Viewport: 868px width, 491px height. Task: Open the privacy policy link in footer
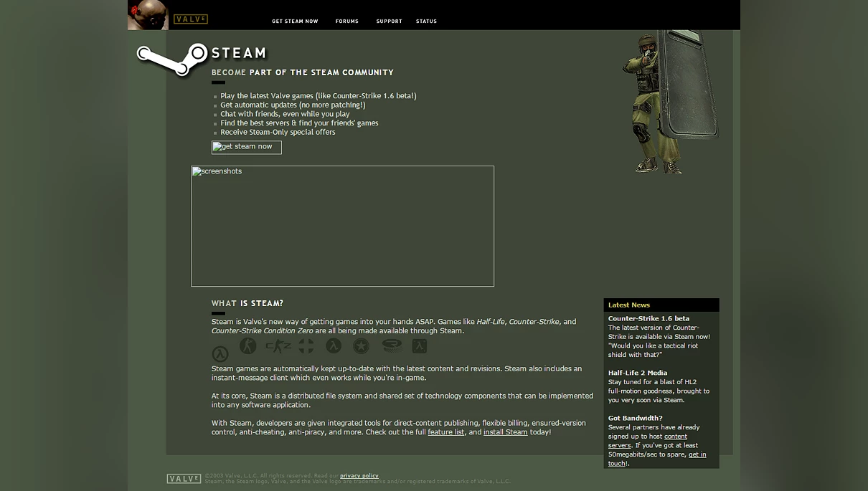click(359, 476)
